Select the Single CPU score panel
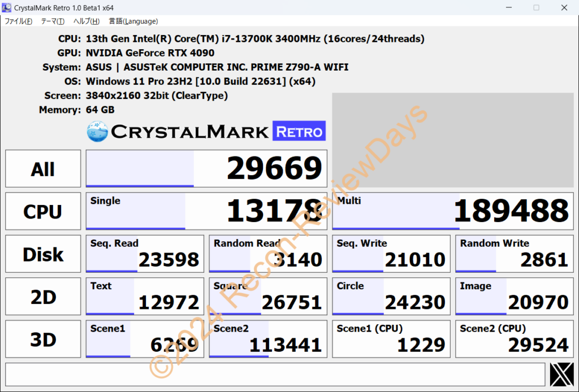 coord(206,211)
